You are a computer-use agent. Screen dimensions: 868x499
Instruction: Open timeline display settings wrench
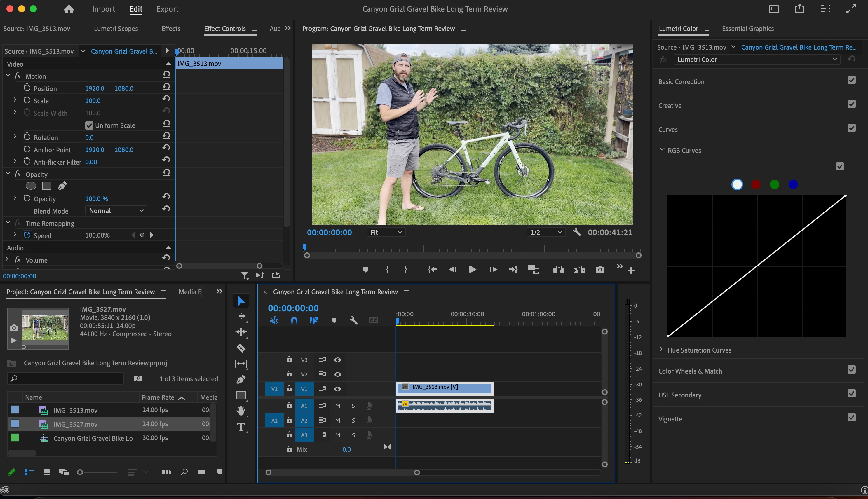354,320
